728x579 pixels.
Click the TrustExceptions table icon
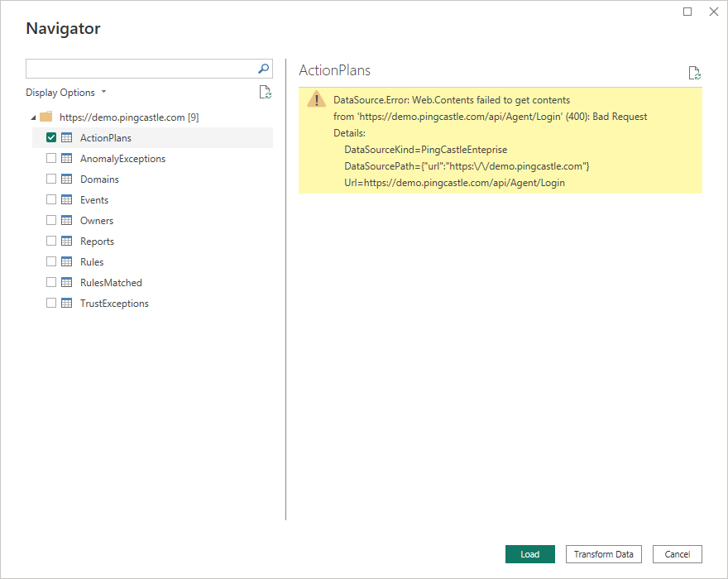point(67,304)
